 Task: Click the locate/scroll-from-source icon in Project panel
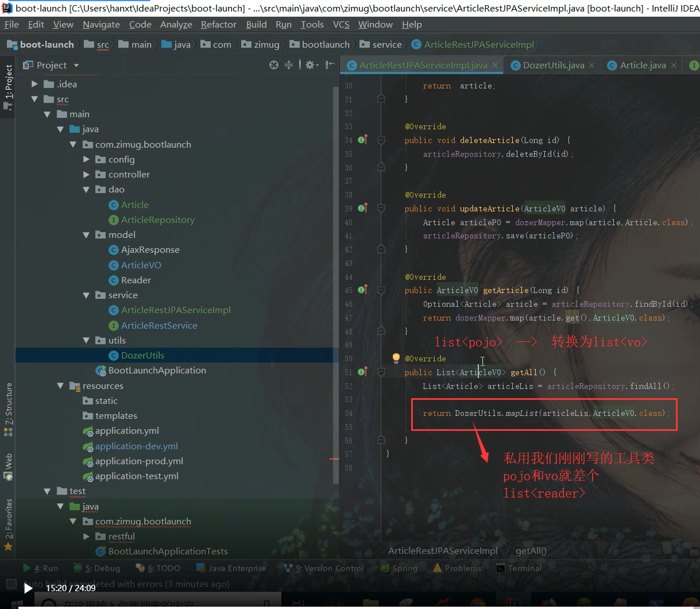click(x=274, y=65)
